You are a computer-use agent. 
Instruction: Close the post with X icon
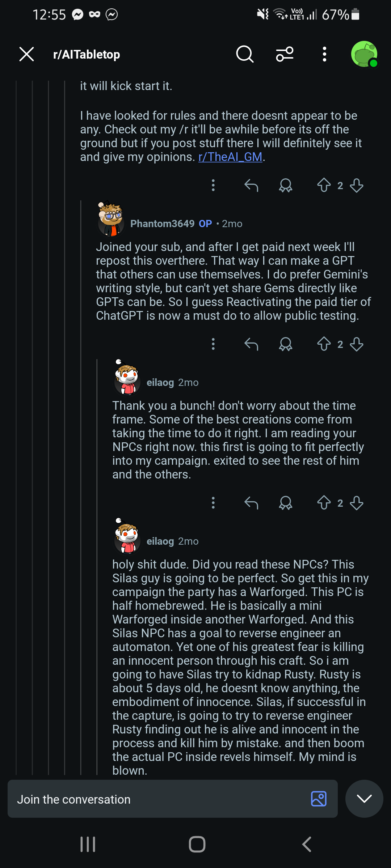click(x=27, y=54)
